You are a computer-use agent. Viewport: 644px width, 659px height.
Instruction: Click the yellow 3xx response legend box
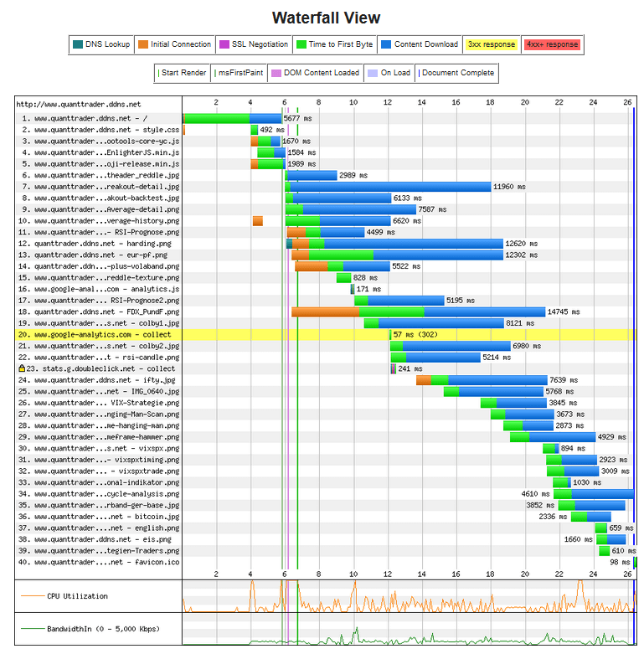click(x=492, y=44)
